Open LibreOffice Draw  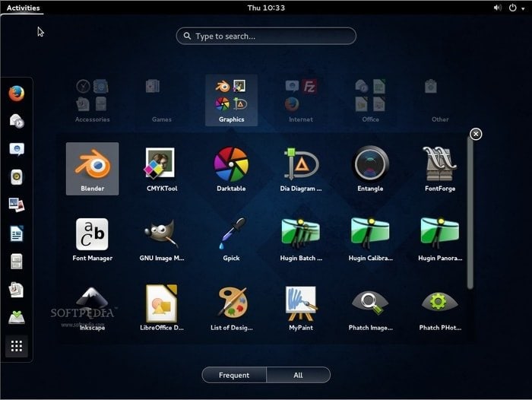tap(162, 308)
